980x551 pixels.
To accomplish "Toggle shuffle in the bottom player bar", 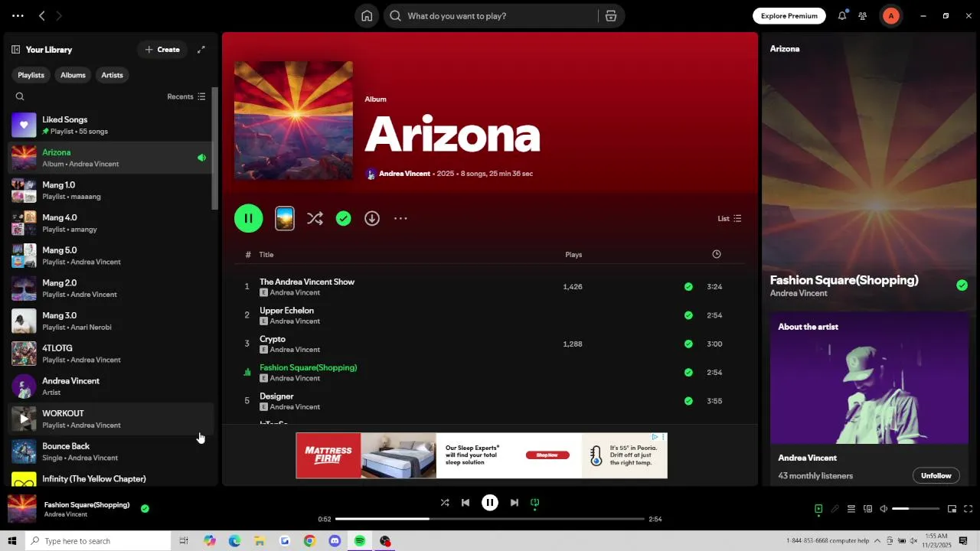I will click(445, 503).
